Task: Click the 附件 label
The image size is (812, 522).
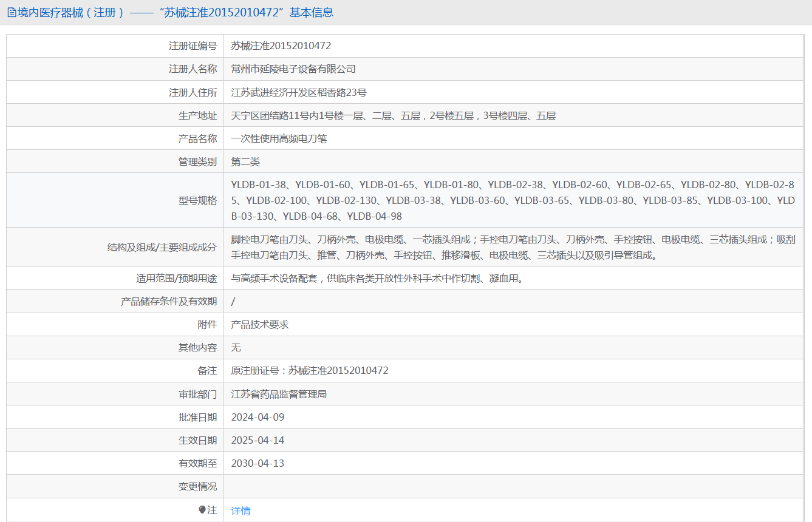Action: click(x=207, y=325)
